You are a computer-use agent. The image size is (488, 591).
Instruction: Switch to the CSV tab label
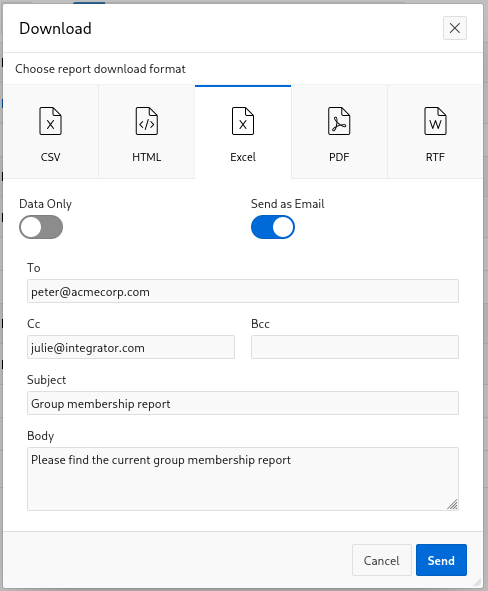pos(50,157)
